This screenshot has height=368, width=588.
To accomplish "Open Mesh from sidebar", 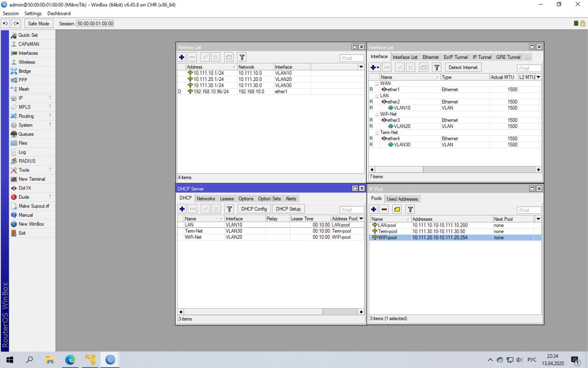I will click(24, 89).
